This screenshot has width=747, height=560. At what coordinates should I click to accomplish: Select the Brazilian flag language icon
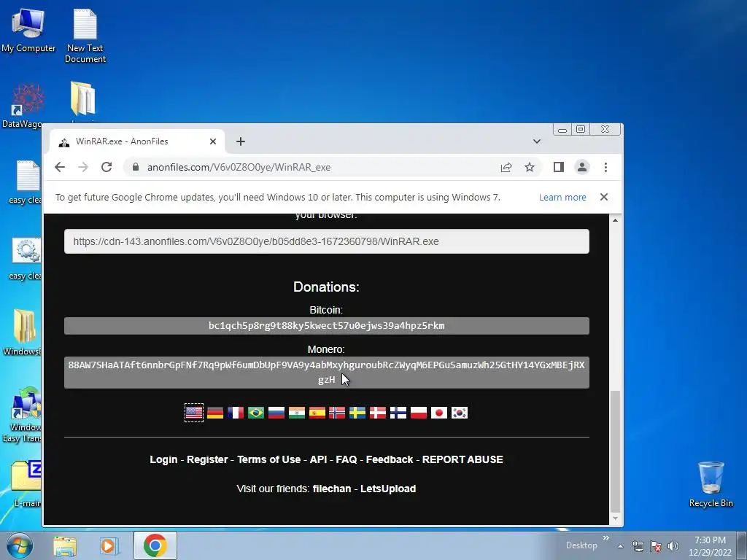256,413
